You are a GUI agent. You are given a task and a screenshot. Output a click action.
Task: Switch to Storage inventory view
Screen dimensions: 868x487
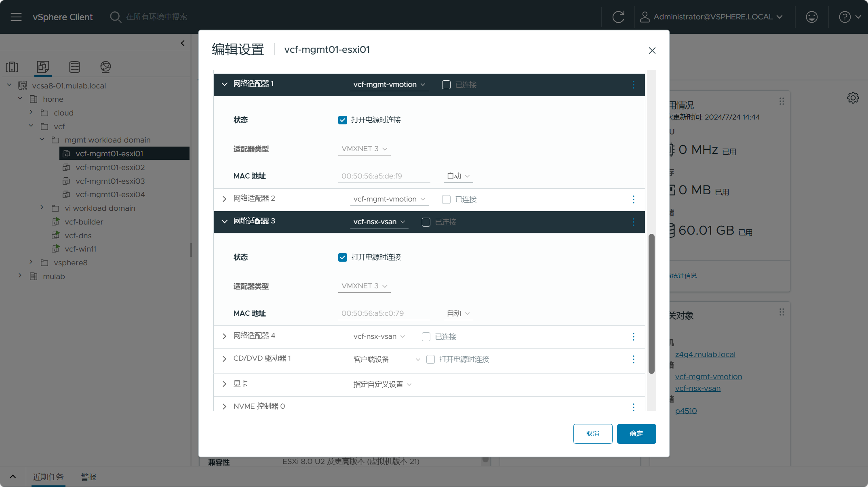tap(74, 67)
